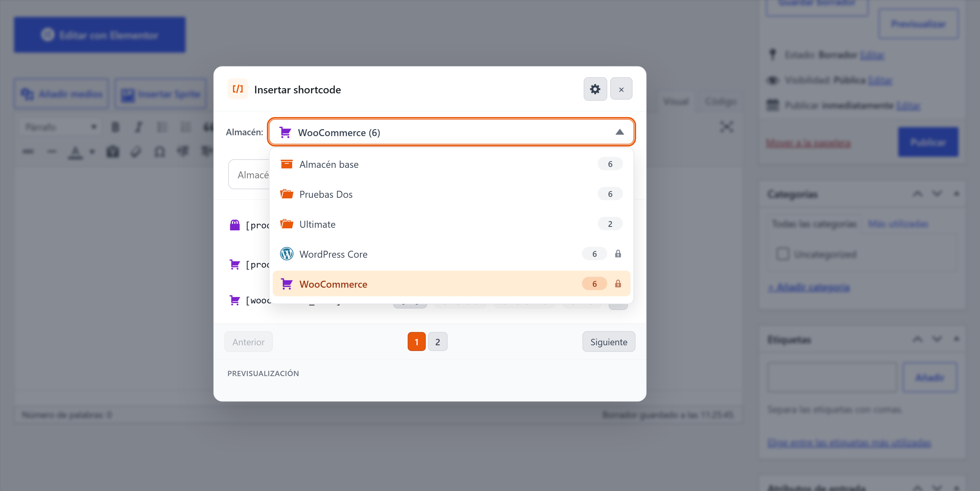
Task: Click the [wooc shortcode row cart icon
Action: pyautogui.click(x=235, y=300)
